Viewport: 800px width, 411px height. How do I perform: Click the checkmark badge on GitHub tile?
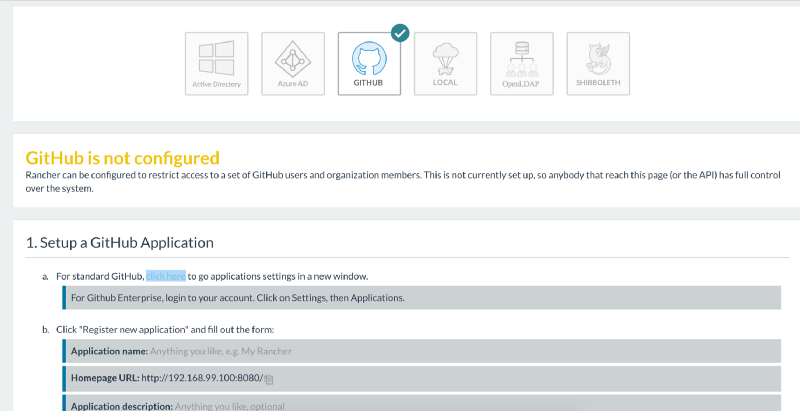pyautogui.click(x=400, y=32)
